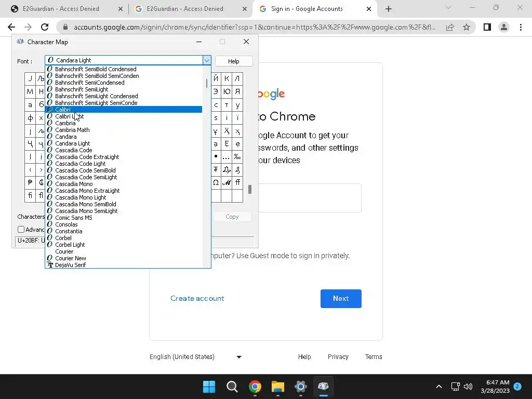The width and height of the screenshot is (532, 399).
Task: Click the tab search chevron in Chrome
Action: click(x=448, y=7)
